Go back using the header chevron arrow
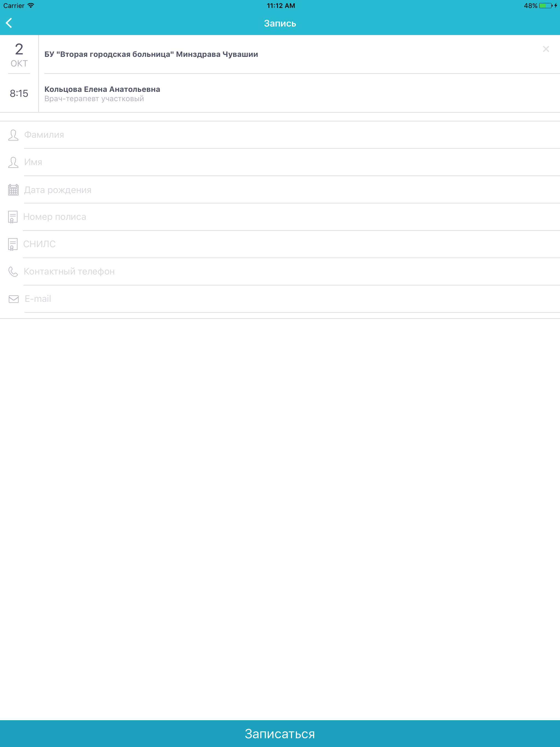560x747 pixels. click(9, 23)
